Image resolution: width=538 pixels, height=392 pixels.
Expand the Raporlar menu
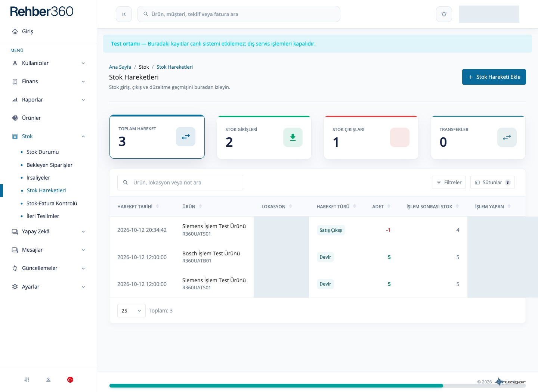point(49,100)
